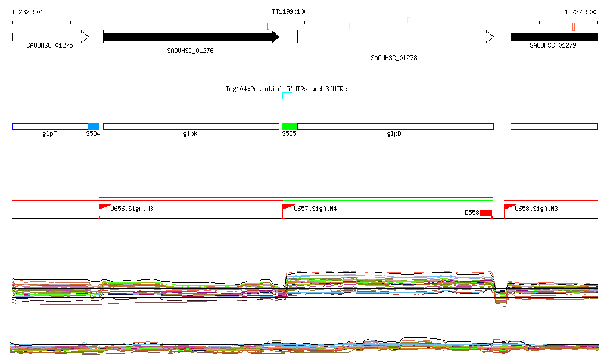Click the end coordinate 1 237 500 label
Image resolution: width=610 pixels, height=364 pixels.
pyautogui.click(x=580, y=12)
